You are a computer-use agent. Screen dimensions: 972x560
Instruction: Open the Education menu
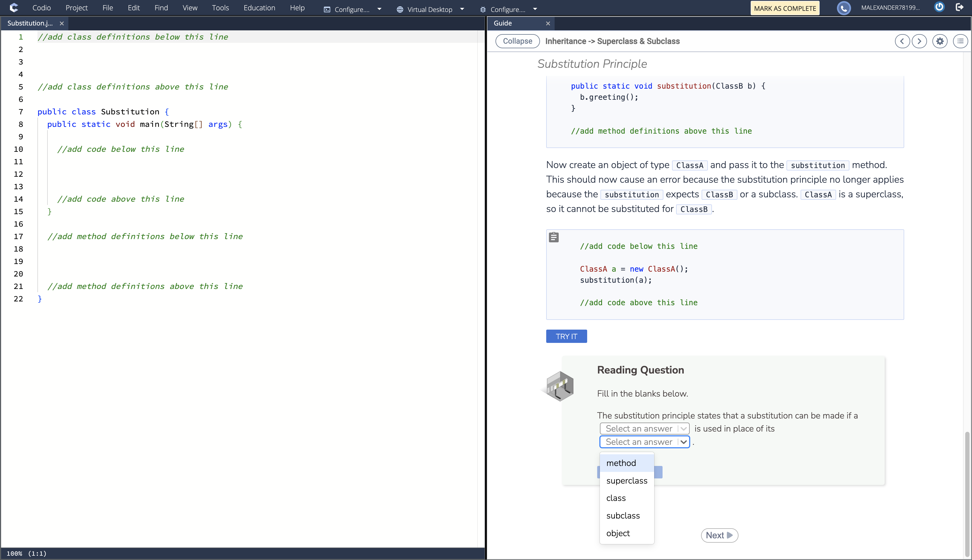pyautogui.click(x=259, y=8)
